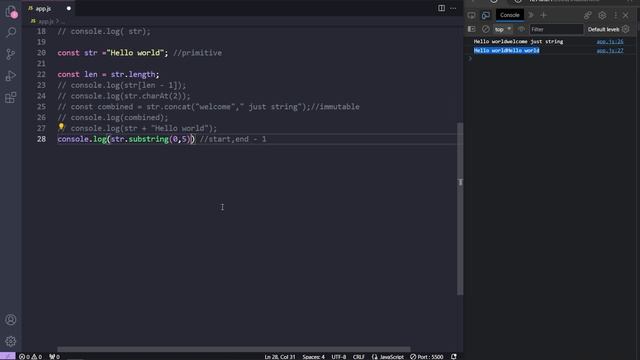Open the remote window status bar button

[8, 356]
